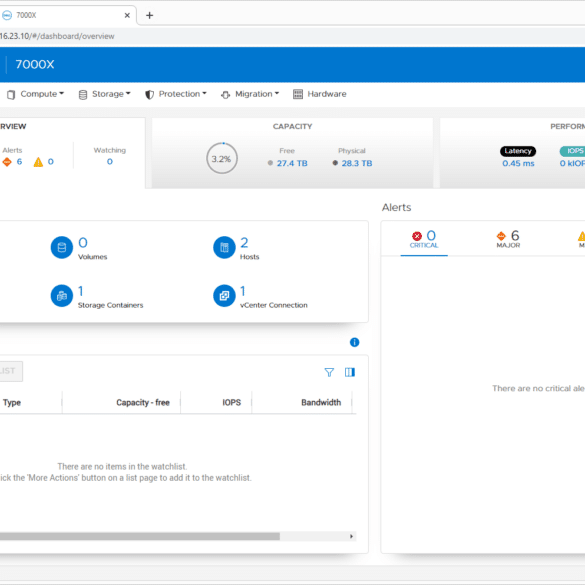The height and width of the screenshot is (585, 585).
Task: Go to the Hardware page
Action: [x=320, y=94]
